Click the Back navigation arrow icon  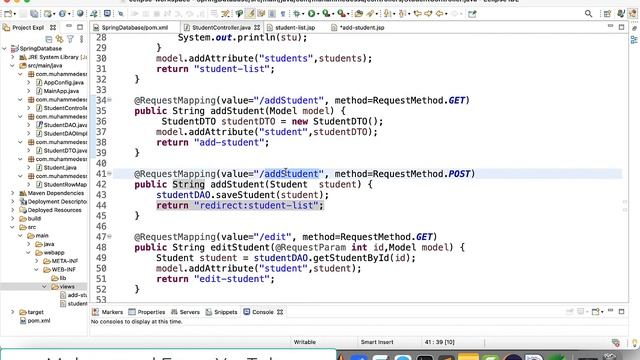click(x=440, y=13)
